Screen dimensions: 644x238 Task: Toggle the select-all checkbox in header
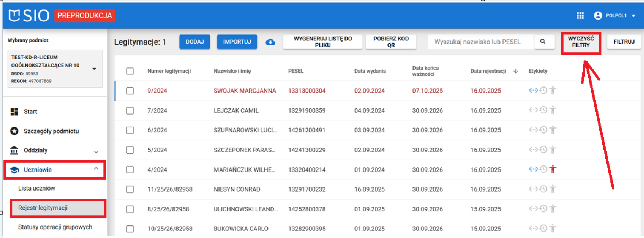(130, 71)
